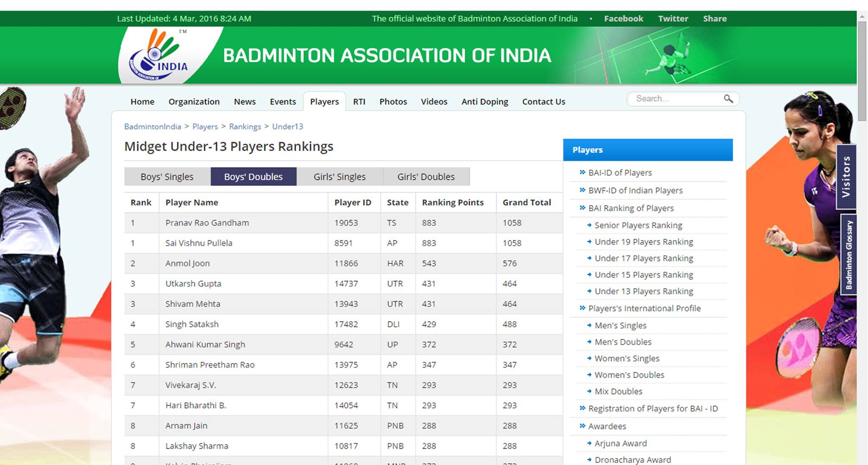Click player name Pranav Rao Gandham
Screen dimensions: 868x465
point(207,223)
